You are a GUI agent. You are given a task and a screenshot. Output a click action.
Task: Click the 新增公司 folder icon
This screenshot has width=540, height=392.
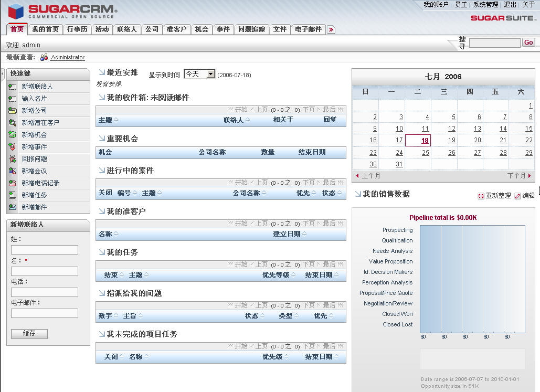tap(13, 111)
